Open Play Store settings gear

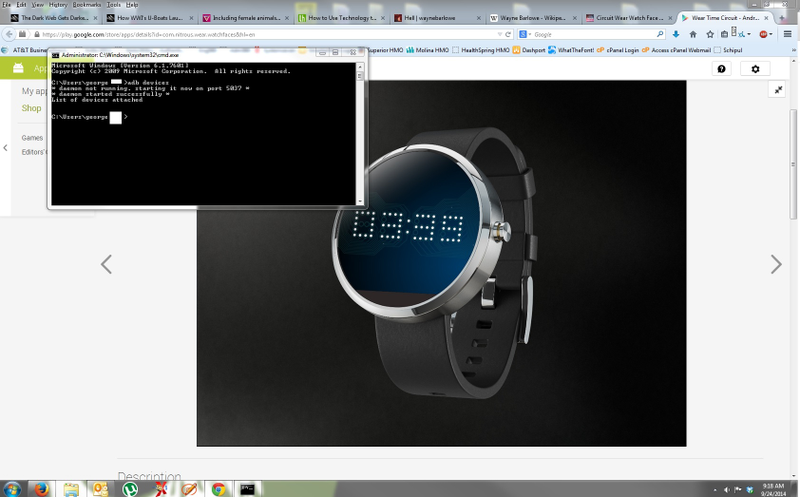click(756, 69)
